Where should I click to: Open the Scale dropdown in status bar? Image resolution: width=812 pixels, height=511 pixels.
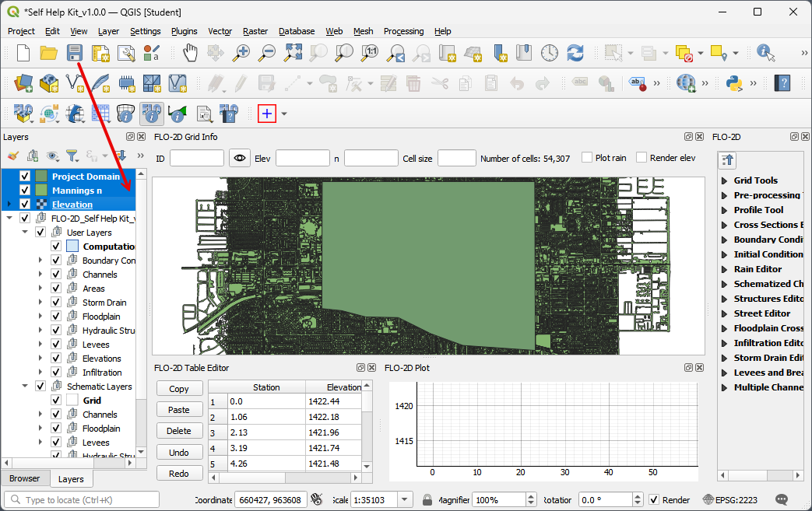pos(405,500)
